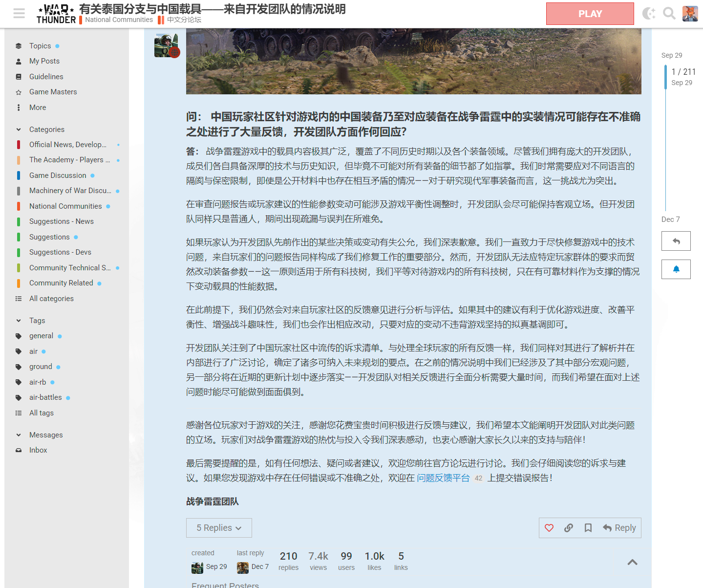Image resolution: width=703 pixels, height=588 pixels.
Task: Toggle the dark mode switch
Action: click(x=648, y=14)
